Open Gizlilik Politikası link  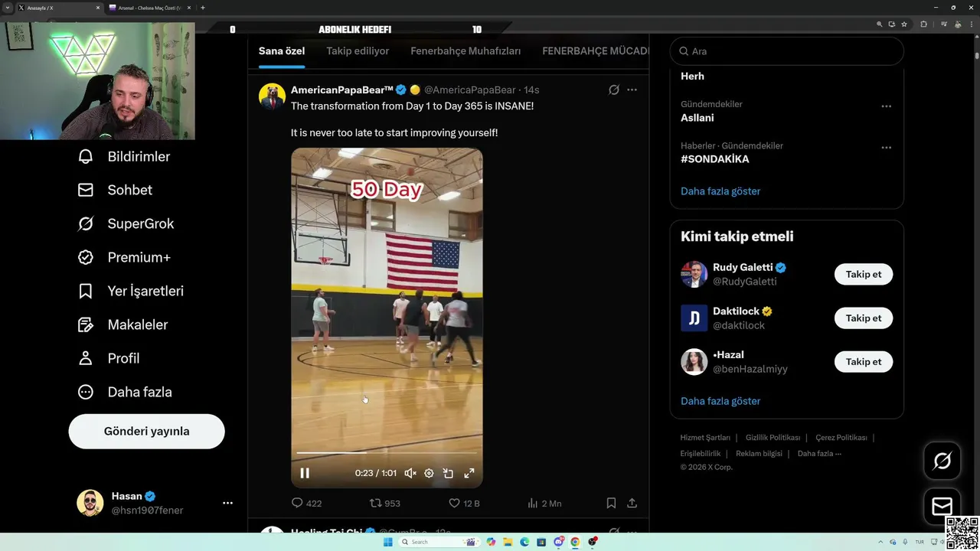[773, 438]
